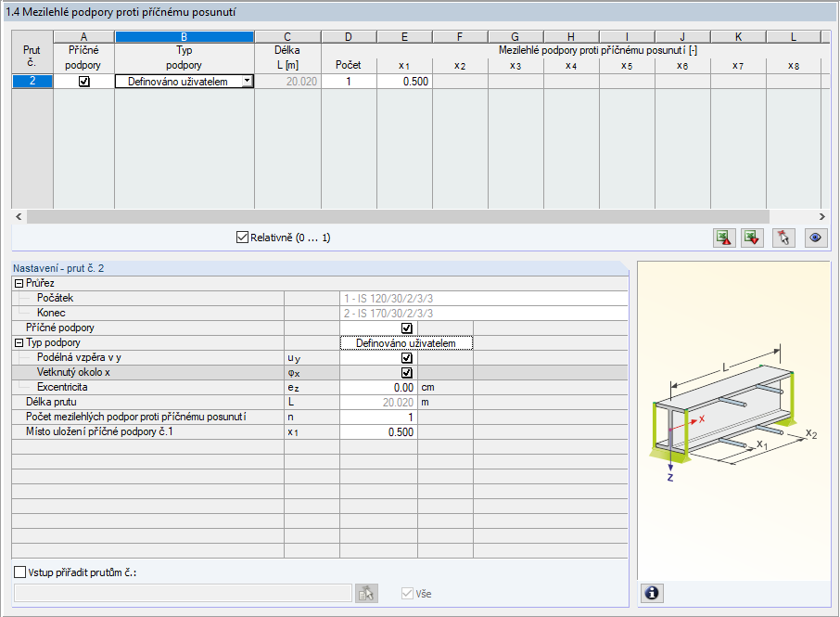Click the right arrow of the horizontal scrollbar

[821, 216]
